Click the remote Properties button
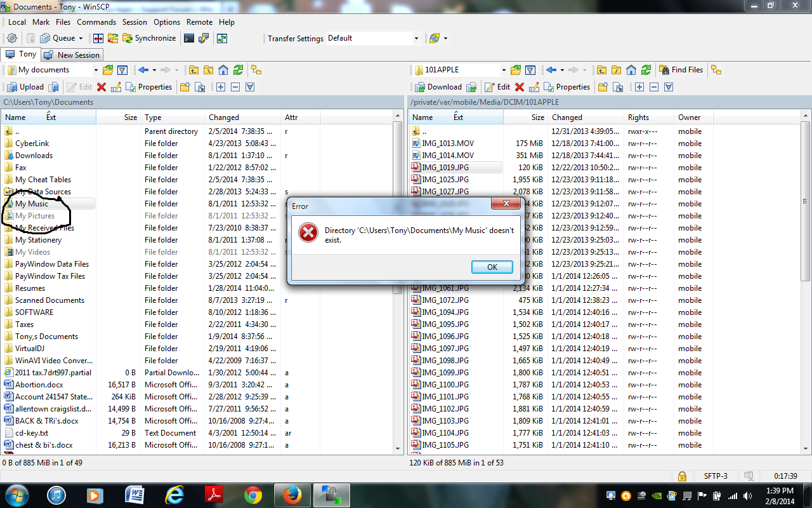812x508 pixels. click(x=566, y=86)
